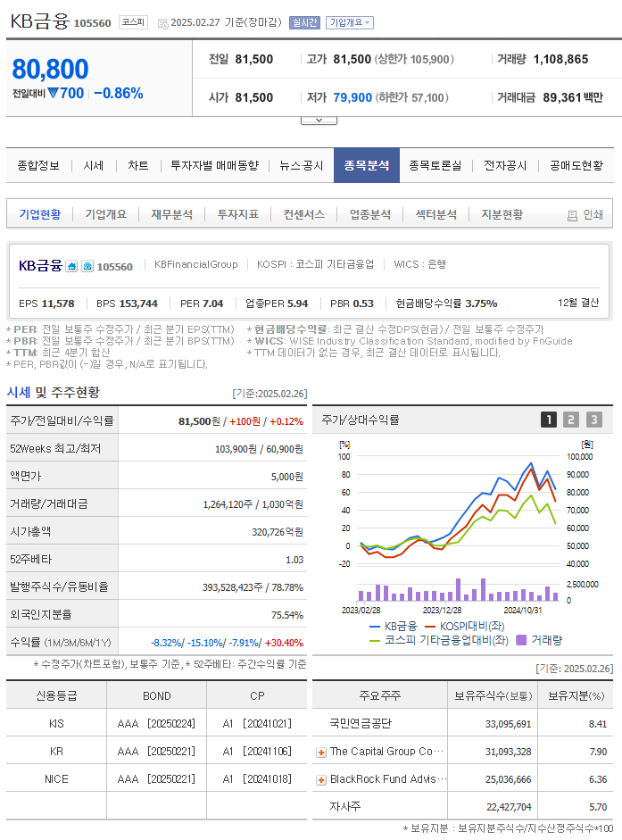Click the 실시간 button
This screenshot has height=840, width=622.
click(x=304, y=22)
